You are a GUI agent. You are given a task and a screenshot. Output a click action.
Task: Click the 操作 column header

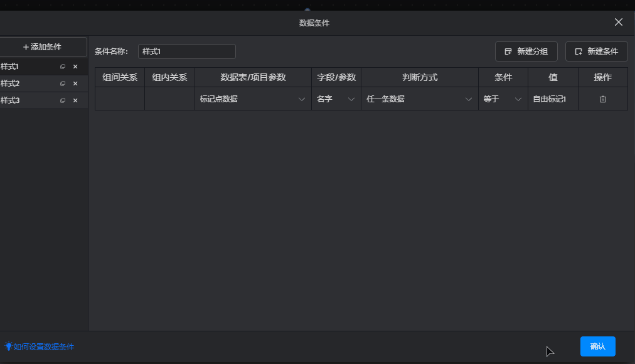coord(602,77)
